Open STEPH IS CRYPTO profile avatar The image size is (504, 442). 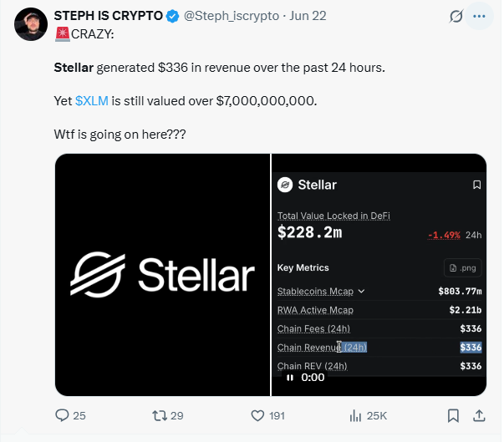[x=31, y=24]
